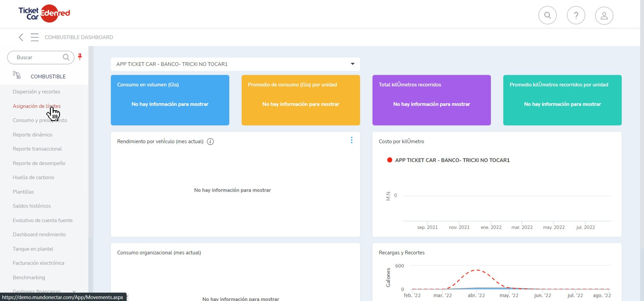
Task: Open three-dot menu on Rendimiento card
Action: [351, 140]
